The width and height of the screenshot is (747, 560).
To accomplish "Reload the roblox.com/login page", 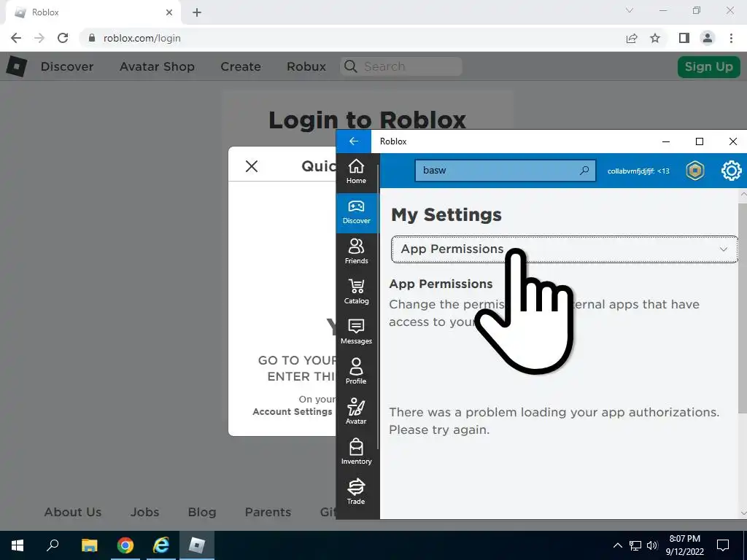I will pos(63,38).
